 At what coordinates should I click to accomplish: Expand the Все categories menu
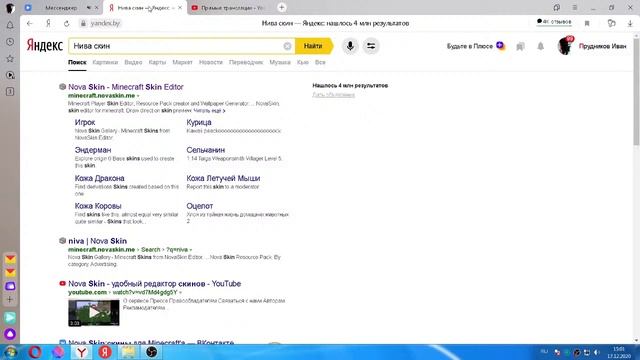[x=320, y=62]
